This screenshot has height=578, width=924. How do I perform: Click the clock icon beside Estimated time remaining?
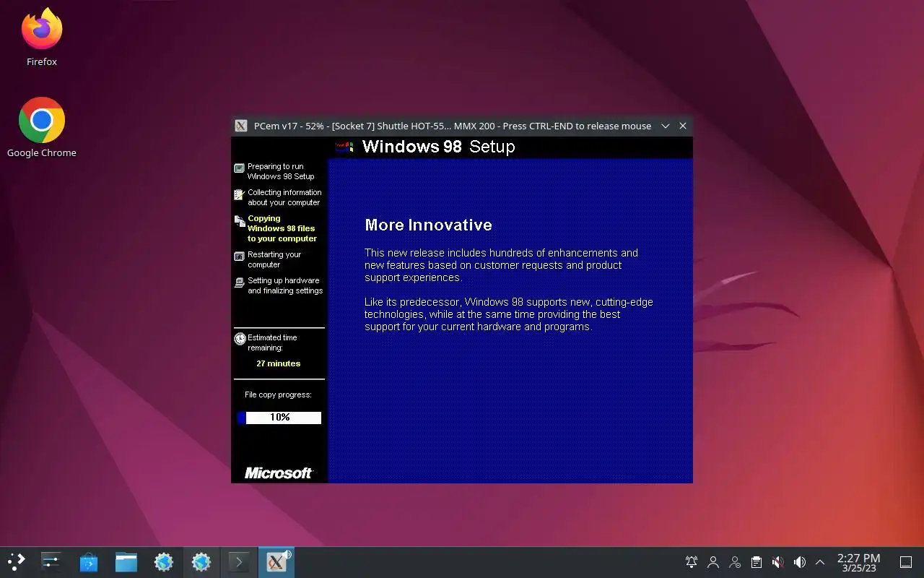tap(240, 339)
